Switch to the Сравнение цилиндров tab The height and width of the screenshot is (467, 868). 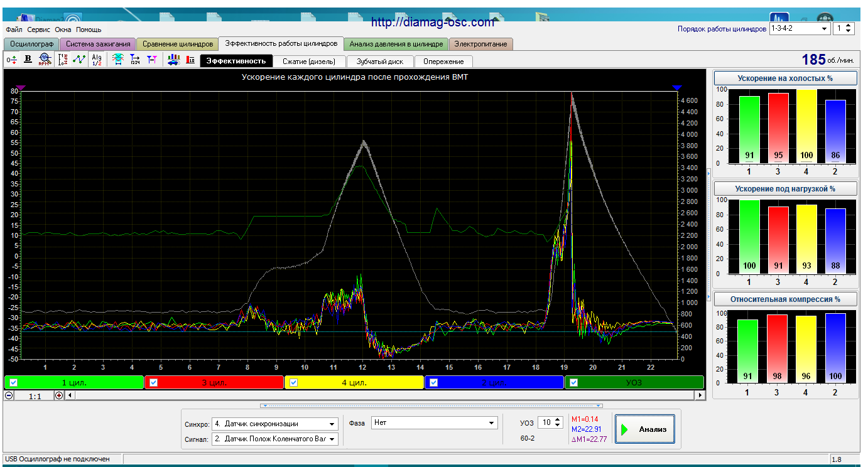tap(177, 44)
